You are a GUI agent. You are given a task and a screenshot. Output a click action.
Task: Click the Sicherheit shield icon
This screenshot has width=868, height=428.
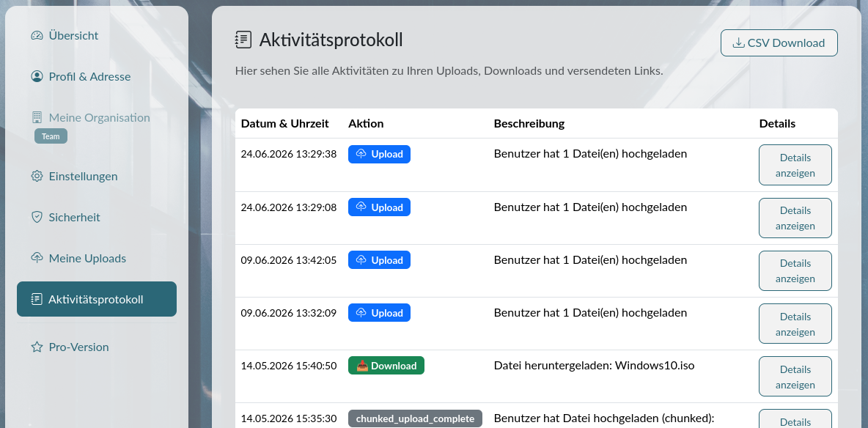[37, 218]
